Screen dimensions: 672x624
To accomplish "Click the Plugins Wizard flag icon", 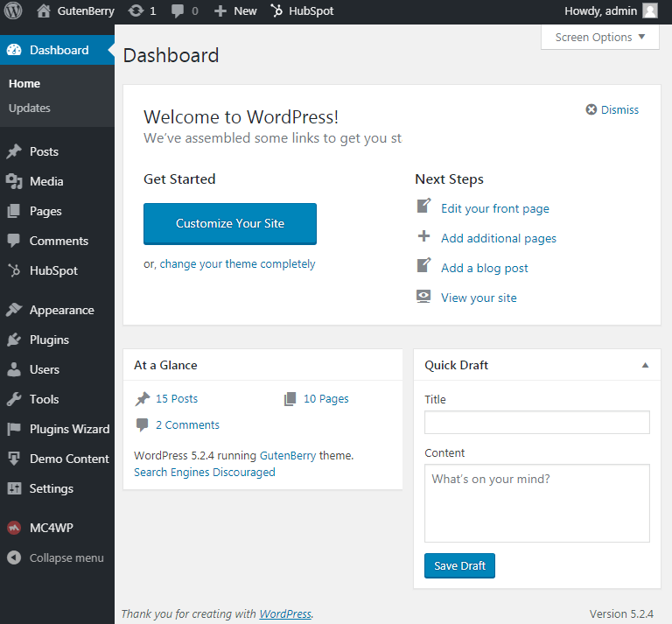I will coord(14,429).
